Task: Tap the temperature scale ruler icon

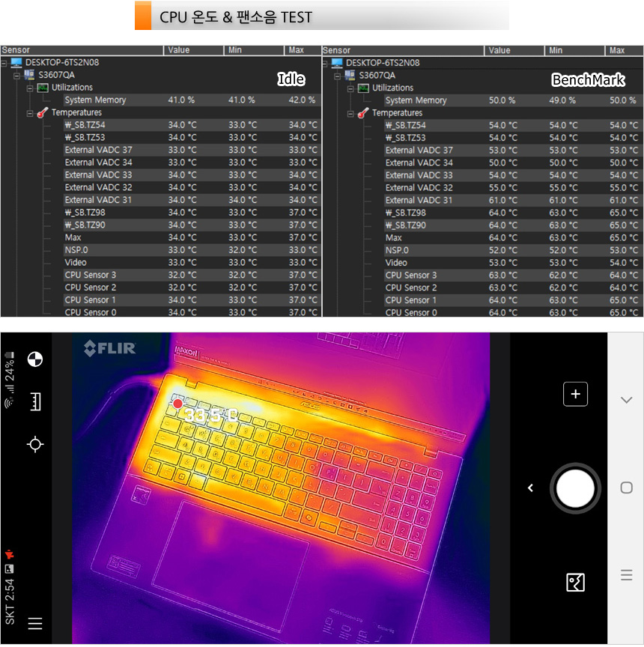Action: pyautogui.click(x=34, y=402)
